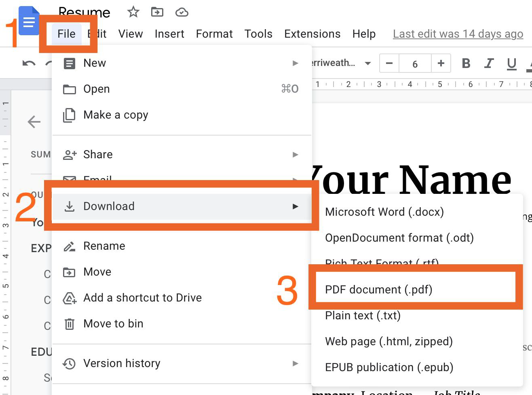532x395 pixels.
Task: Close the outline with the back arrow
Action: [34, 121]
